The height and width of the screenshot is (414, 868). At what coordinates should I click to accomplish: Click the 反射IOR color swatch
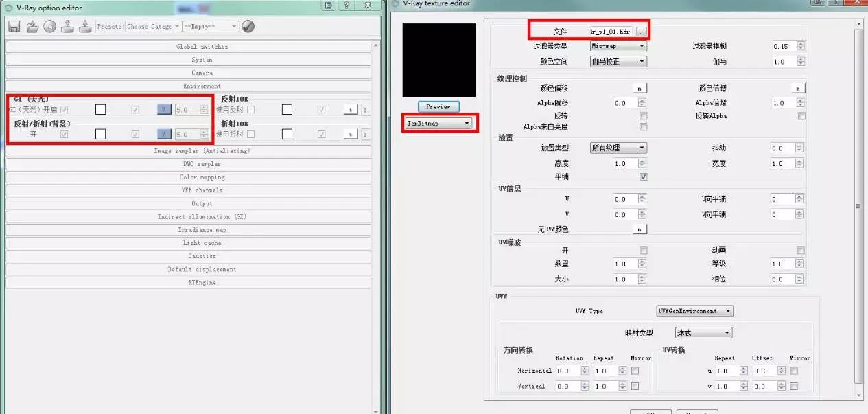(x=287, y=109)
